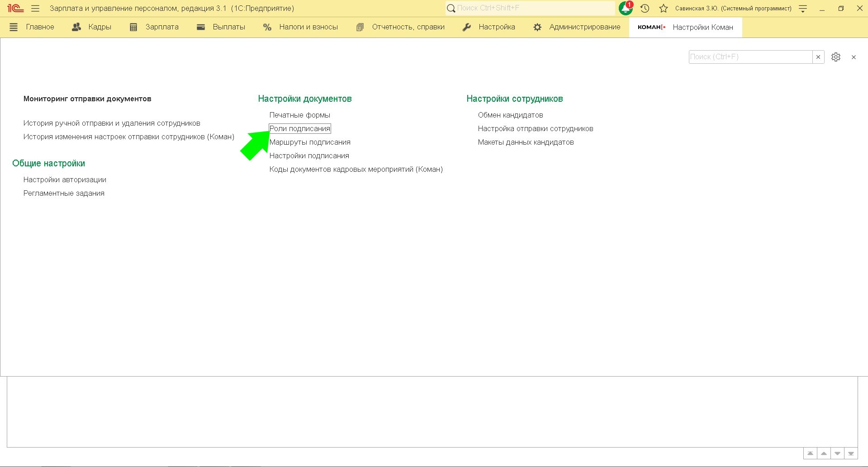Open Маршруты подписания settings
This screenshot has height=467, width=868.
(x=310, y=142)
